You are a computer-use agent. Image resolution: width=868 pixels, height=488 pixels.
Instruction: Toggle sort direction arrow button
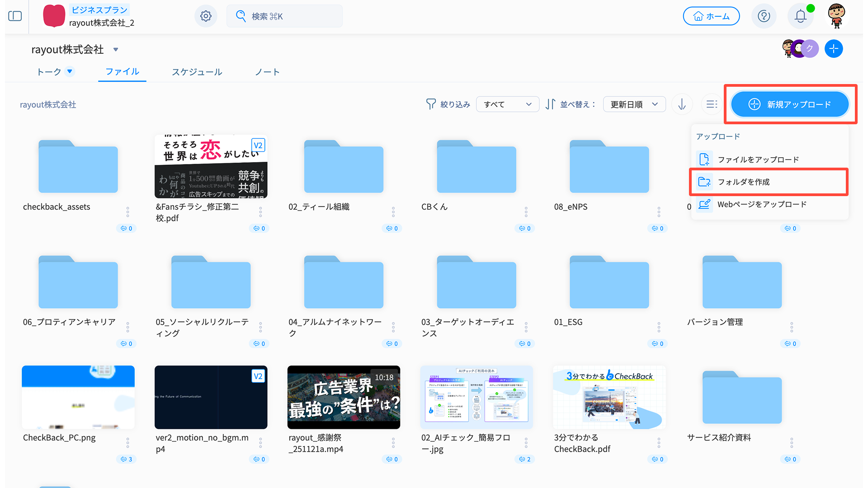(682, 104)
